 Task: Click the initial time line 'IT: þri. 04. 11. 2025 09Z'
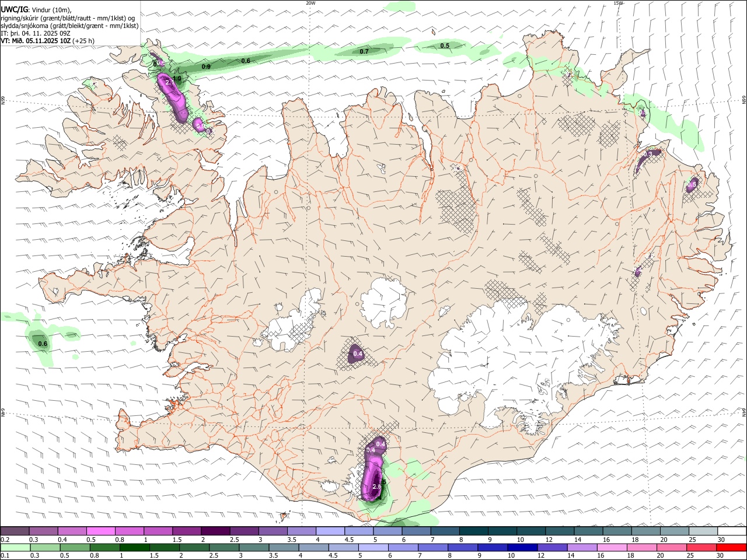[x=36, y=33]
